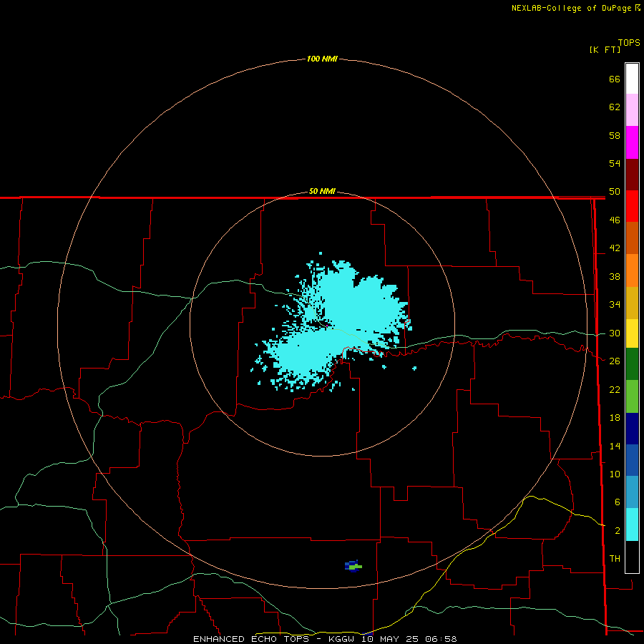Click the "100 NMI" range ring label
Screen dimensions: 644x644
click(322, 59)
